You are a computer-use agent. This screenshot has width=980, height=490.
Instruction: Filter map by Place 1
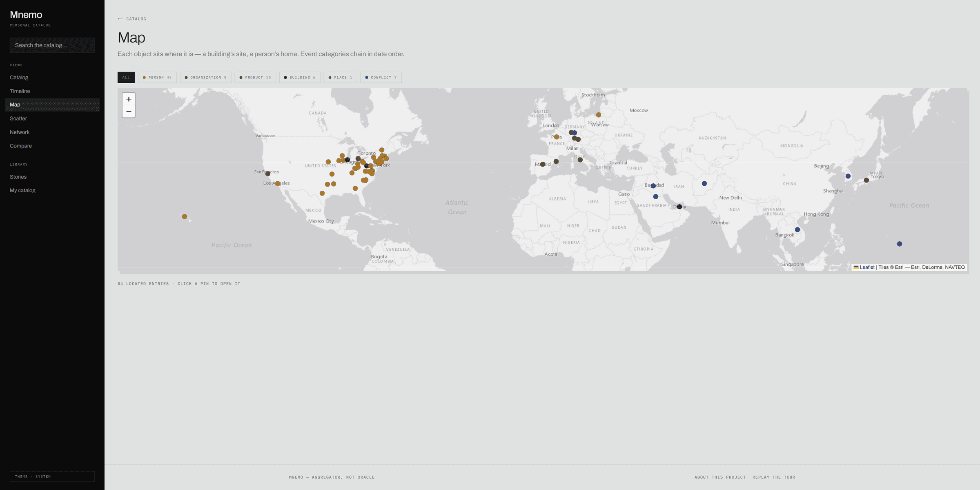click(x=341, y=78)
